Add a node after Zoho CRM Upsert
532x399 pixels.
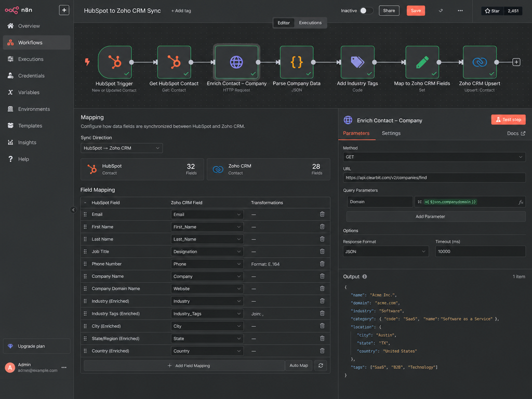pos(516,62)
